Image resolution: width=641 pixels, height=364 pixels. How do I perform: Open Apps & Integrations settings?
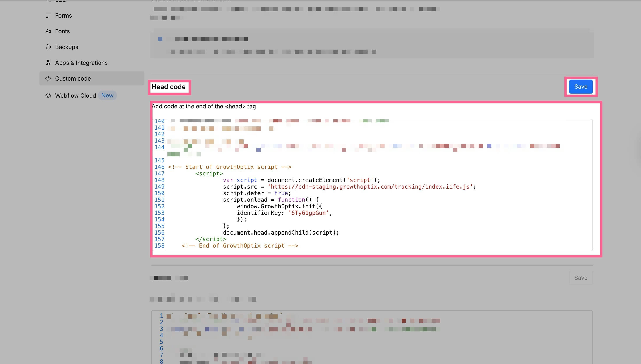[81, 63]
